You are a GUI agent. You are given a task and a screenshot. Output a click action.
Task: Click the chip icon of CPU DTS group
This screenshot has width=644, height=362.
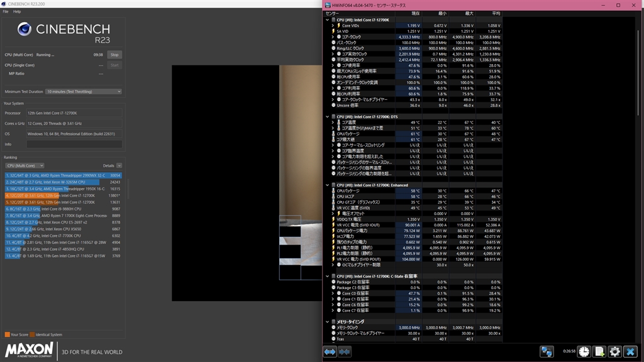pyautogui.click(x=333, y=116)
